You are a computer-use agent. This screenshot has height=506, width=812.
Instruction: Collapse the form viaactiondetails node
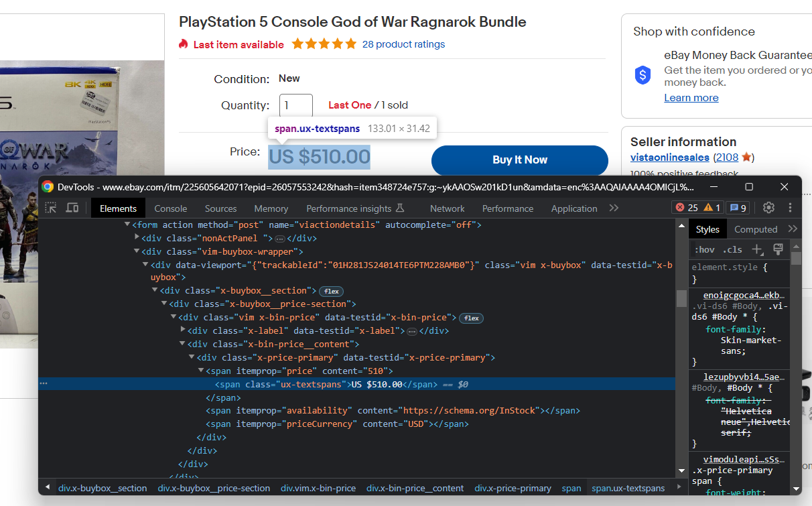coord(127,225)
